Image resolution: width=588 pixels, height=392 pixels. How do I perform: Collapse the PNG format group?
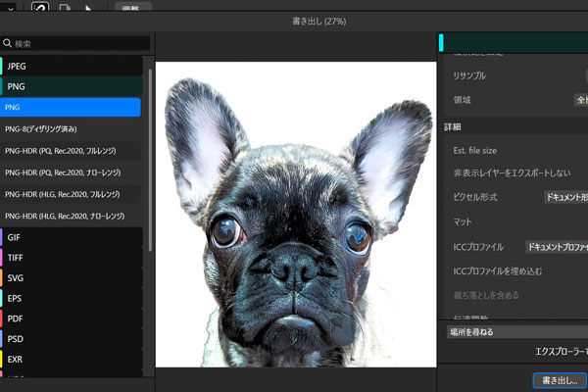72,86
